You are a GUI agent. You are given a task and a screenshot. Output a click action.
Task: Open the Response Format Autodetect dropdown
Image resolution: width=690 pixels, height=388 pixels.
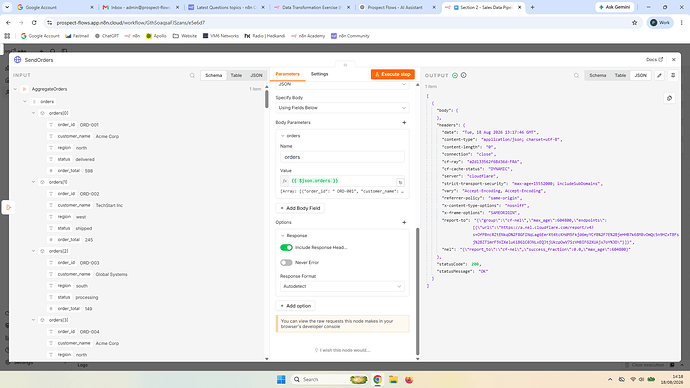[x=342, y=286]
